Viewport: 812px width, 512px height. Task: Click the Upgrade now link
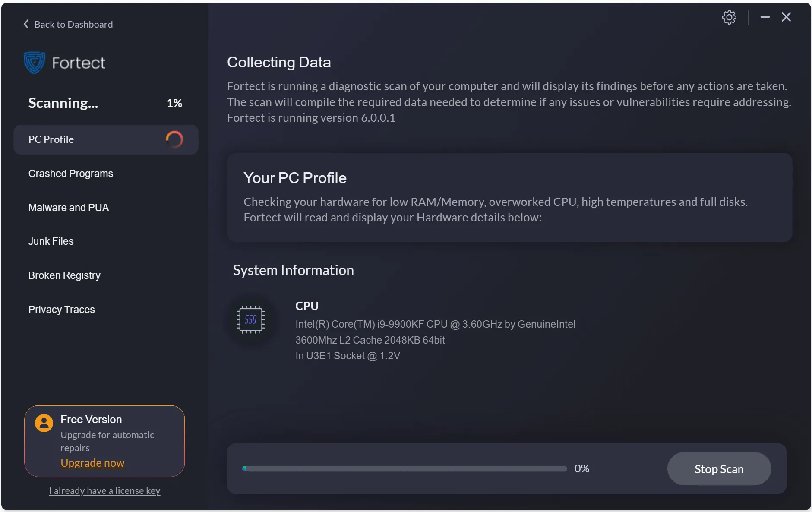(92, 462)
